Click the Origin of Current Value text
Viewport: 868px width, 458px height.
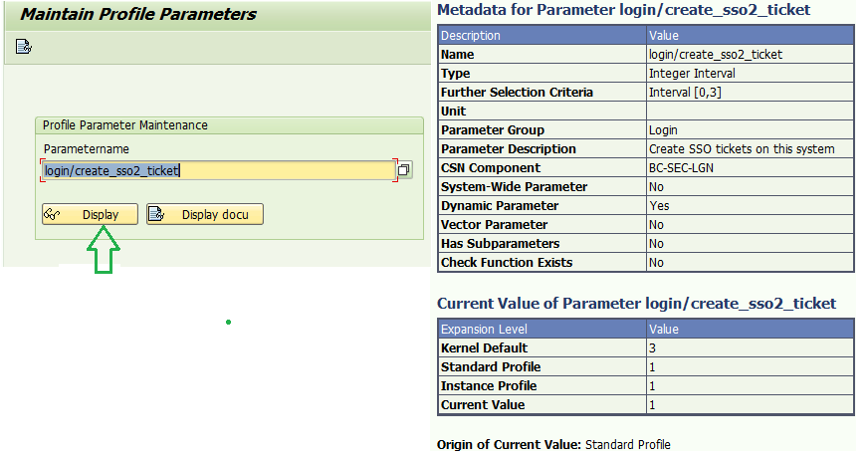click(553, 444)
